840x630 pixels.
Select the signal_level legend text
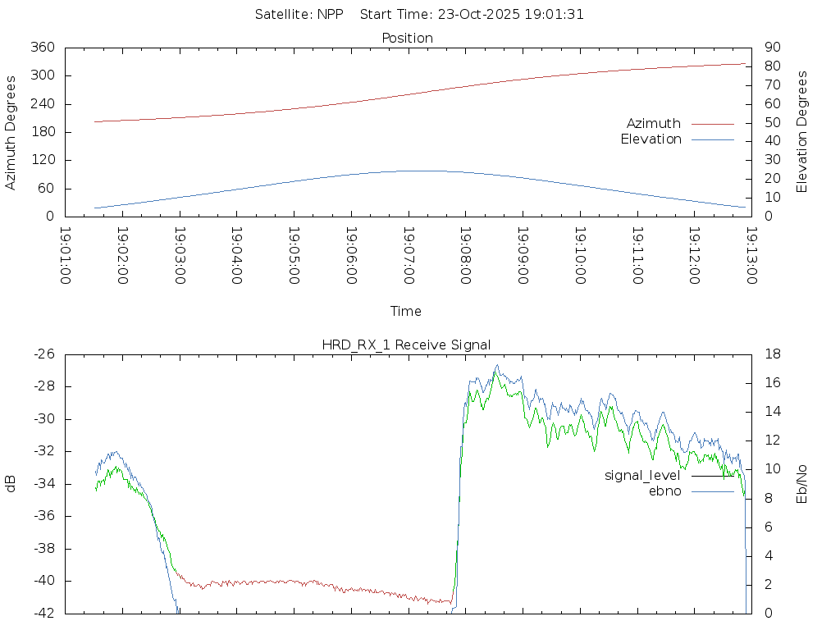tap(642, 476)
